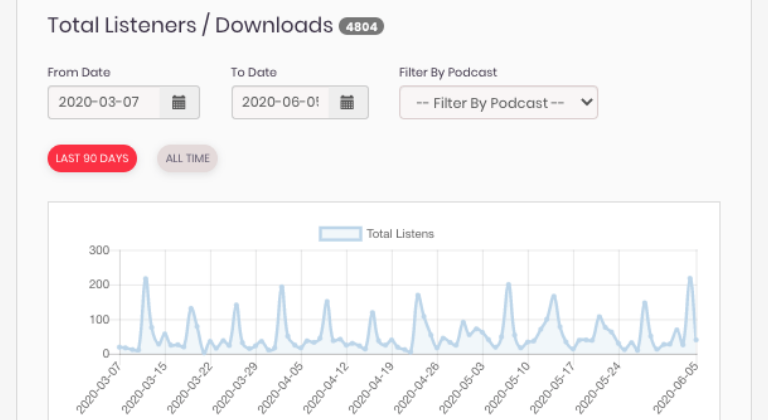Image resolution: width=768 pixels, height=420 pixels.
Task: Toggle the Total Listens dataset via legend text
Action: [x=400, y=234]
